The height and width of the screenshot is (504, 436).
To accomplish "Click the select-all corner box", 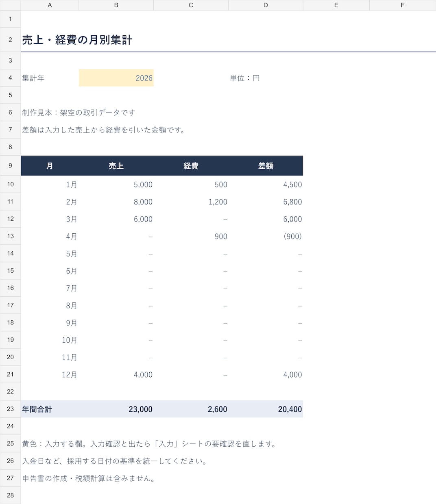I will [x=10, y=5].
